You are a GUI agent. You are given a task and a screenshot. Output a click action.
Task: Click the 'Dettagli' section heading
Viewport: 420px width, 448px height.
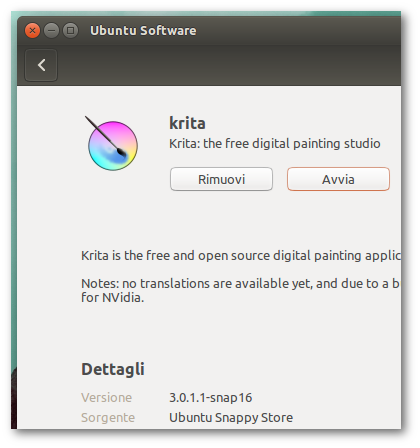113,369
